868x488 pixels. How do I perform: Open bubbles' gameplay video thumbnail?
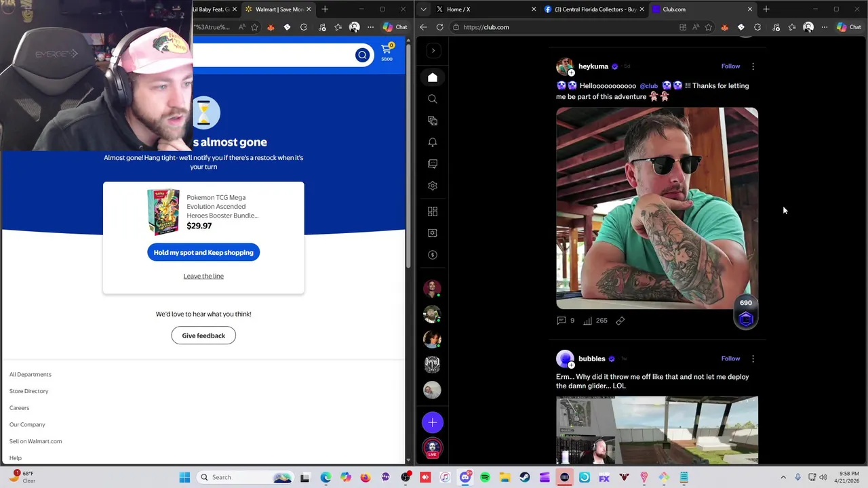(657, 430)
